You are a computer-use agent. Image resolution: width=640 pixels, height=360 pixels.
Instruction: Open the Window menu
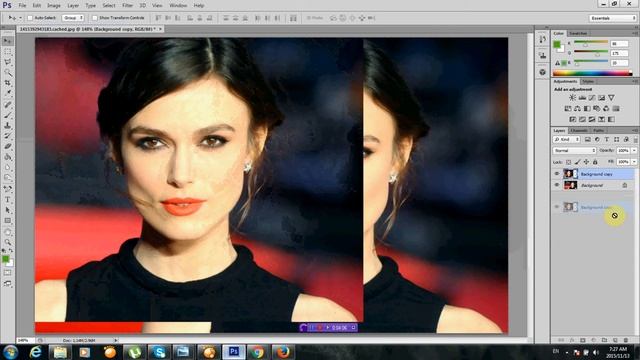[178, 6]
